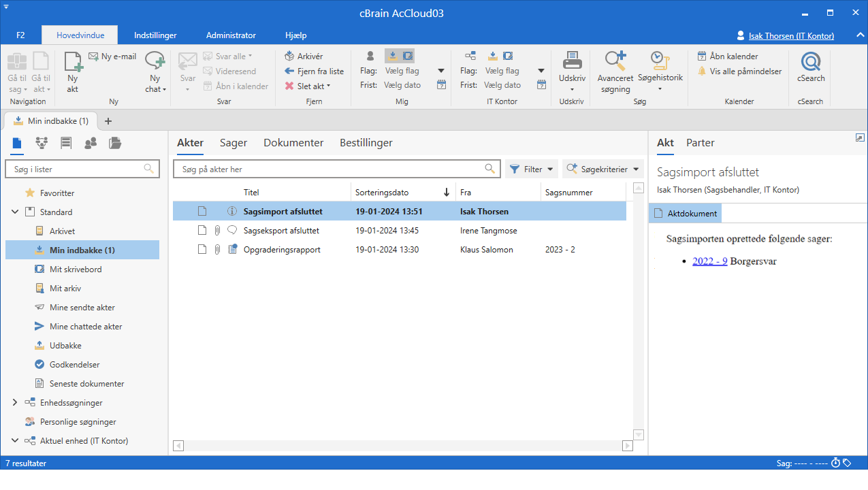Show all reminders via bell icon

coord(702,71)
